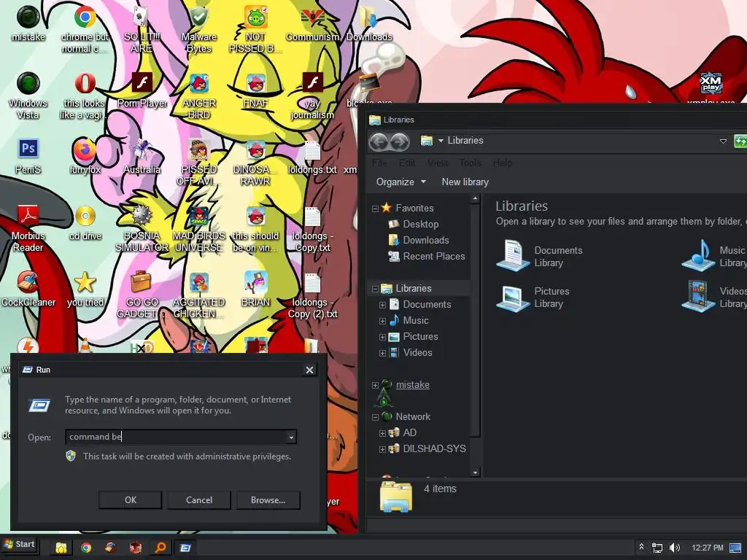Select the ANGER BIRD desktop icon

click(199, 96)
